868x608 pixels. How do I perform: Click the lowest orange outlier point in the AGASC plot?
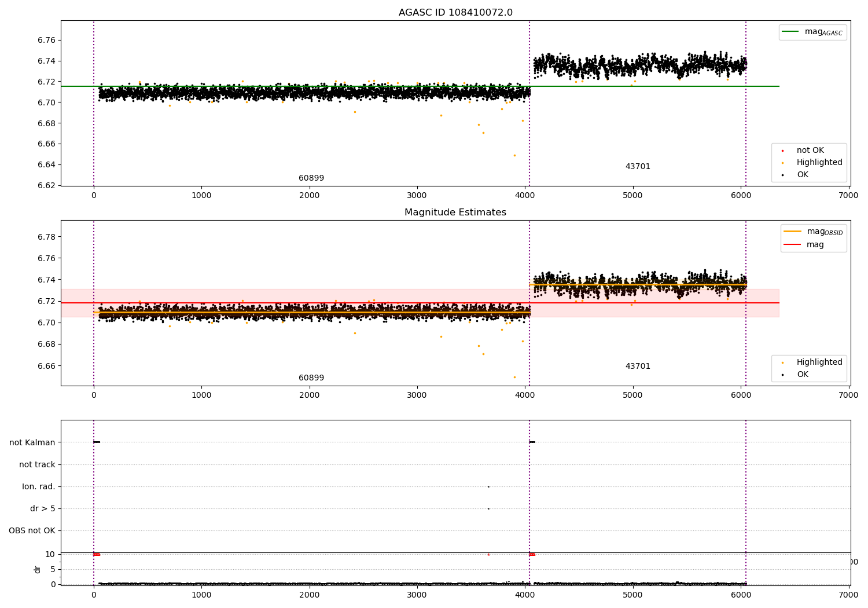pos(514,155)
